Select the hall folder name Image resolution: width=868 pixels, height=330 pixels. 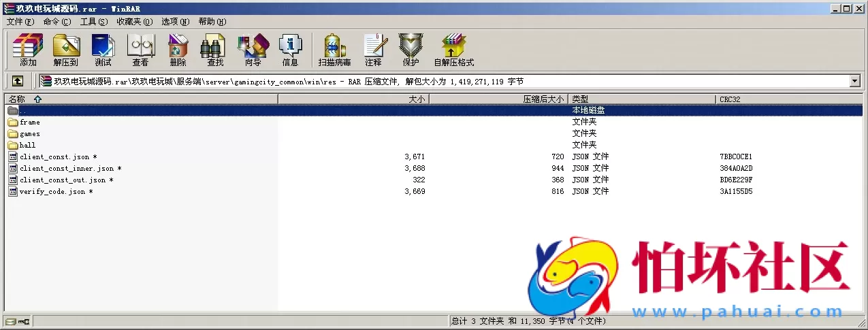pos(28,146)
